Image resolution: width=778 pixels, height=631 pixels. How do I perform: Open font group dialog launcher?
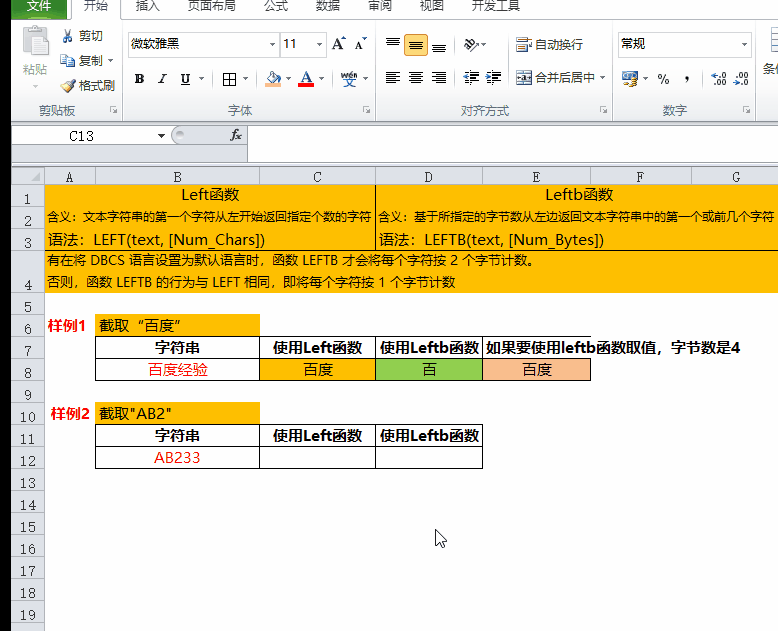coord(366,110)
